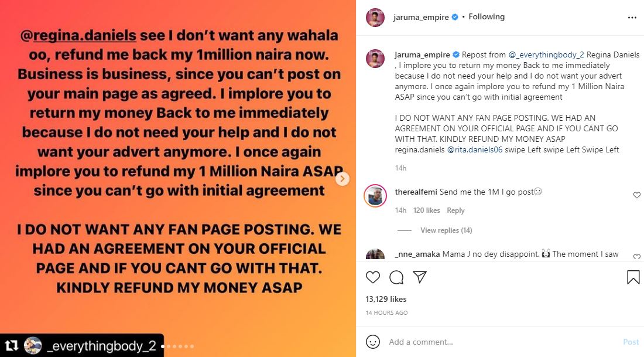View the 13,129 likes list
Viewport: 644px width, 357px height.
point(386,299)
